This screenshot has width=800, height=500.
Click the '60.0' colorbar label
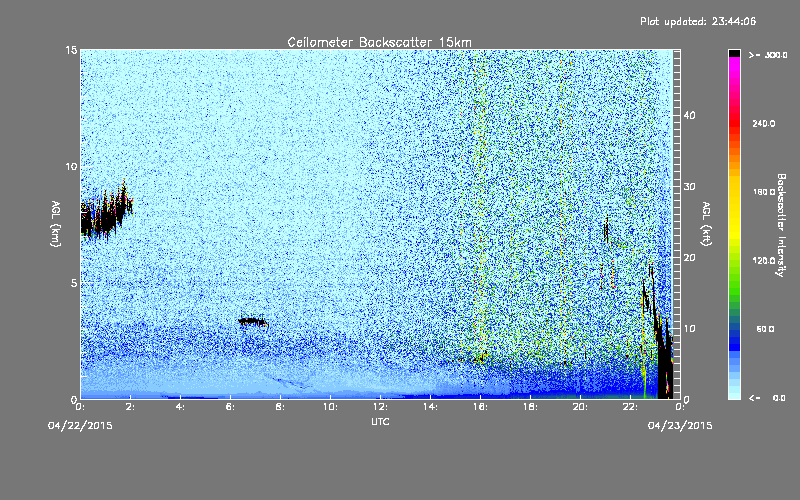pos(765,329)
